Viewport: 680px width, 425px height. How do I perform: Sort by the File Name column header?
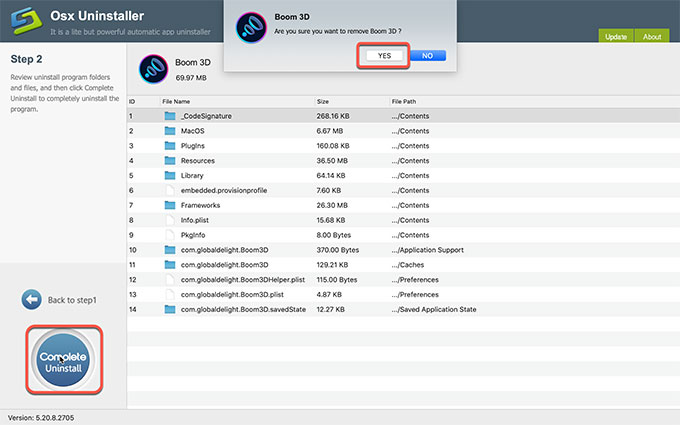(176, 101)
